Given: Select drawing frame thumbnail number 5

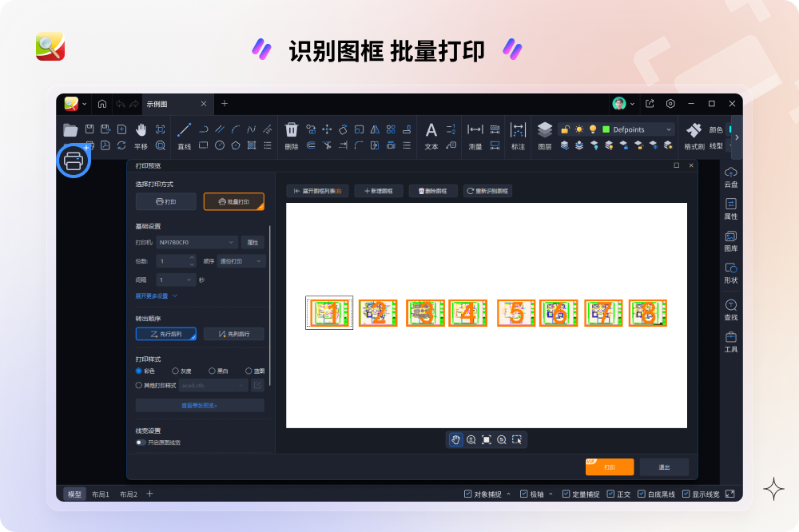Looking at the screenshot, I should pos(515,313).
